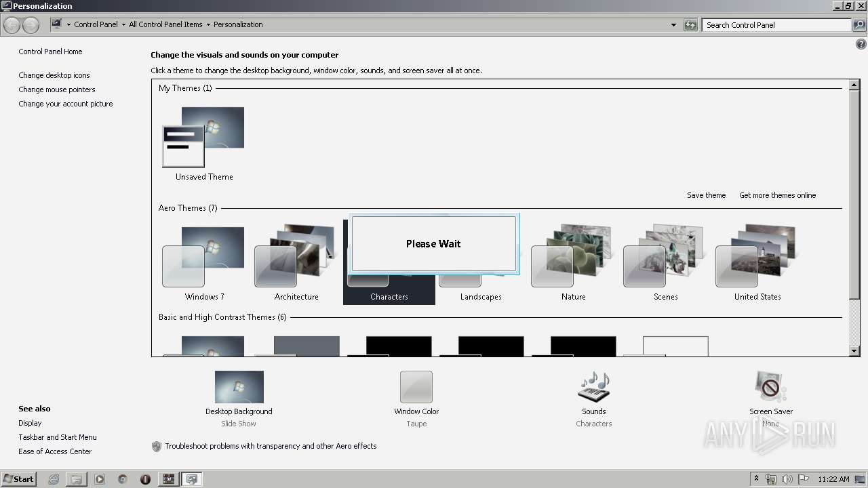Open Change mouse pointers link
This screenshot has width=868, height=488.
click(57, 89)
